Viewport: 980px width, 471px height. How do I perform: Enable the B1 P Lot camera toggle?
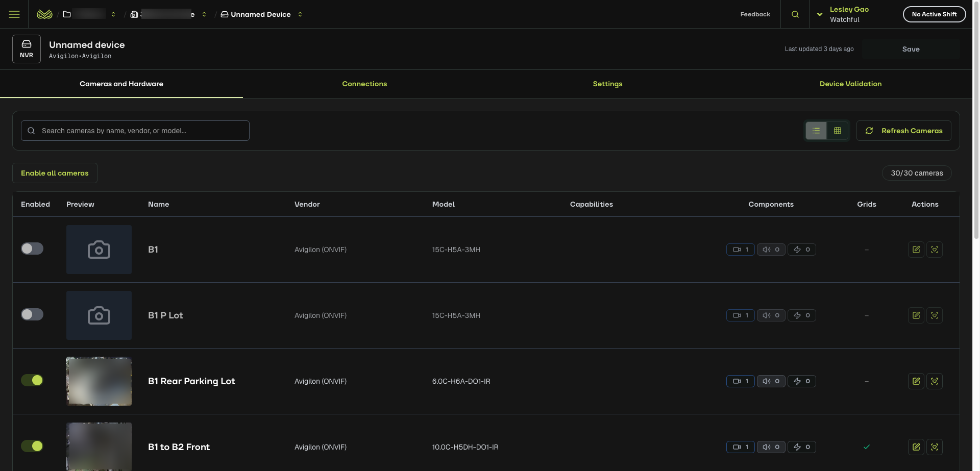(32, 314)
